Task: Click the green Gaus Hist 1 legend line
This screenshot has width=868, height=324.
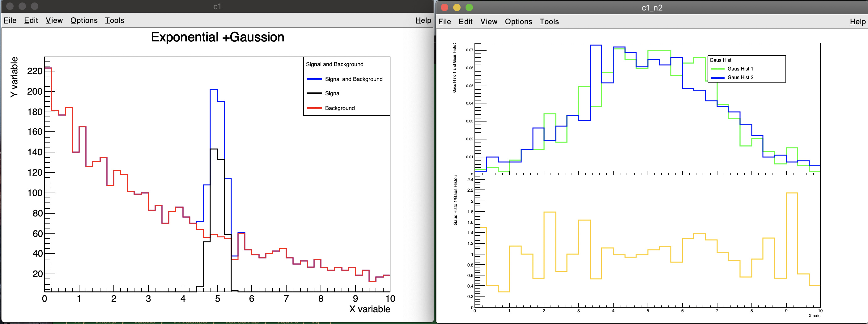Action: coord(718,69)
